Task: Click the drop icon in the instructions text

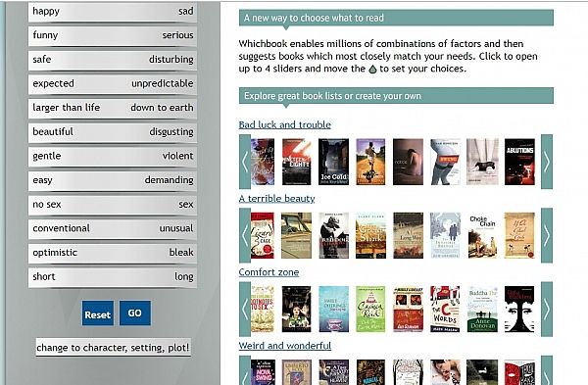Action: coord(372,69)
